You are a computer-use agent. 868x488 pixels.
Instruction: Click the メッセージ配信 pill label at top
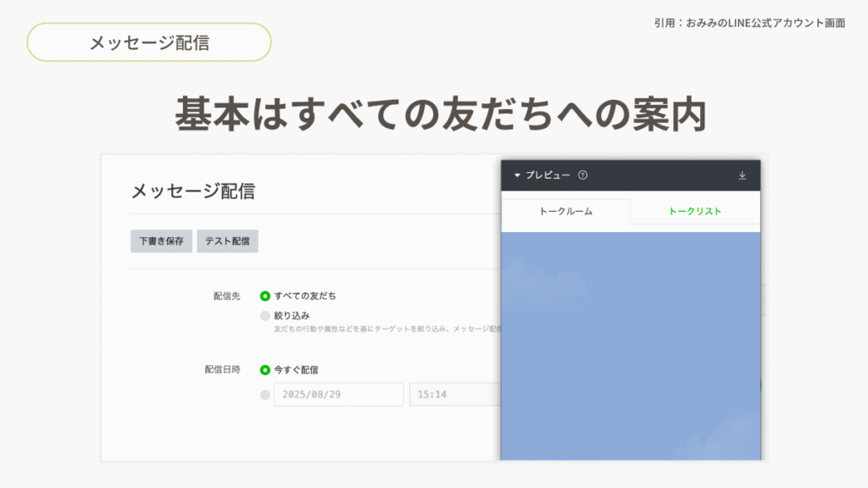(149, 42)
